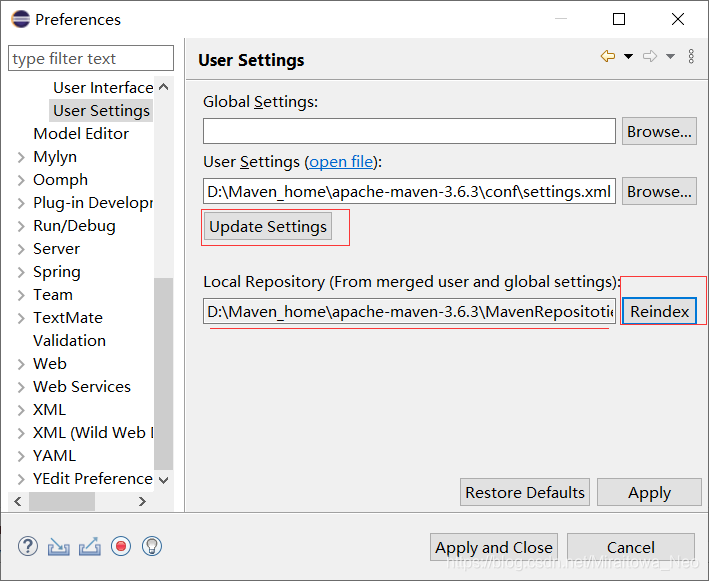Screen dimensions: 709x581
Task: Open the Help question mark icon
Action: (28, 546)
